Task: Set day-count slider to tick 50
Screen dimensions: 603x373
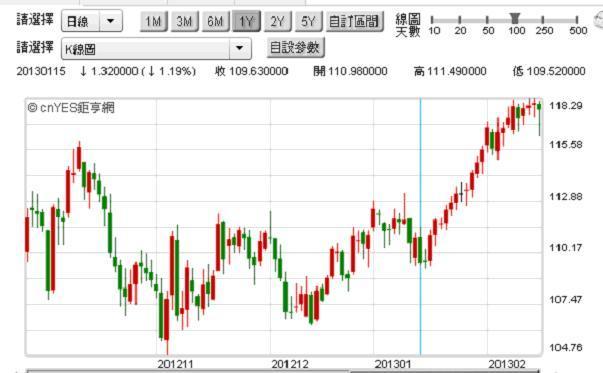Action: [x=487, y=20]
